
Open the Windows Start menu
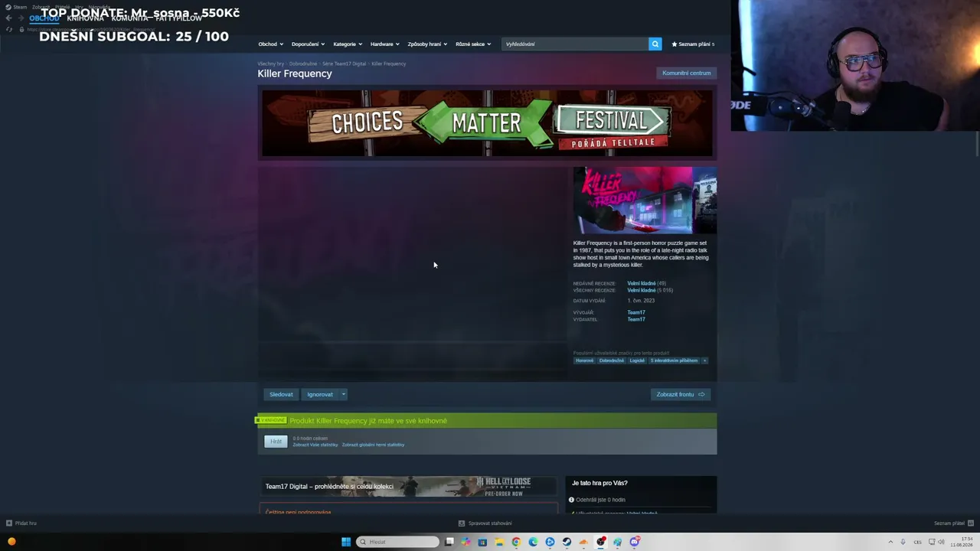click(x=346, y=542)
